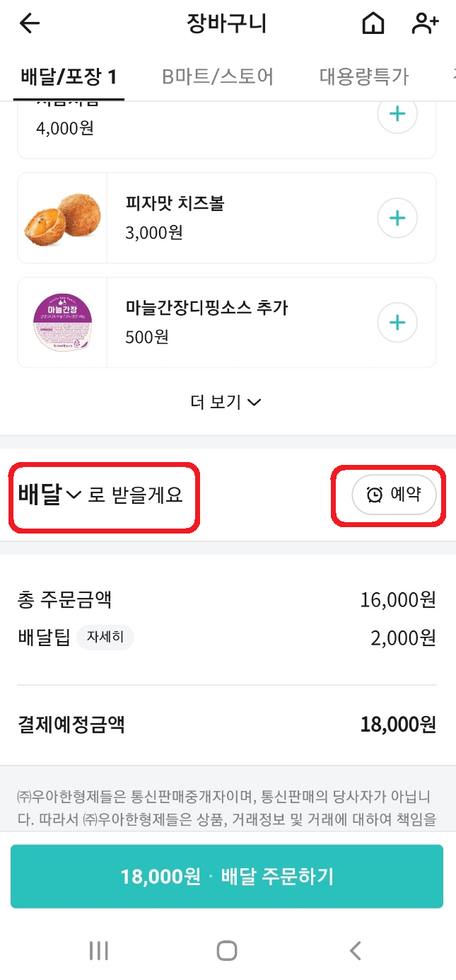Go back using the top-left arrow

click(29, 23)
